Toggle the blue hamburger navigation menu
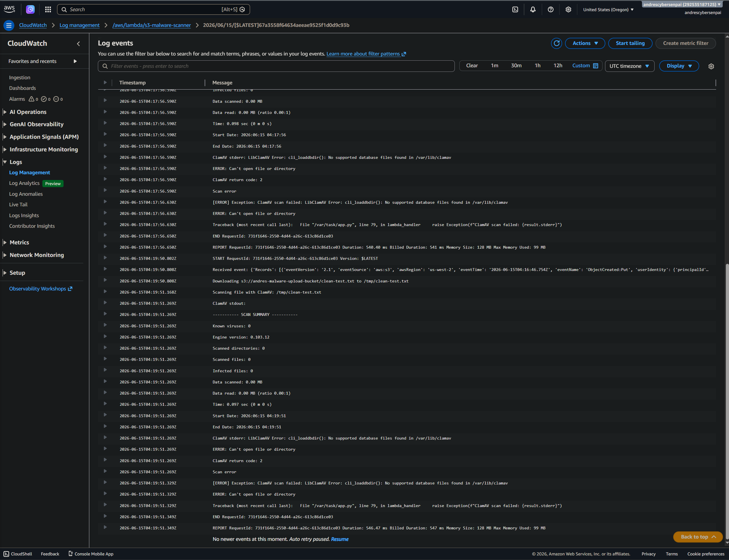This screenshot has height=560, width=729. 9,25
